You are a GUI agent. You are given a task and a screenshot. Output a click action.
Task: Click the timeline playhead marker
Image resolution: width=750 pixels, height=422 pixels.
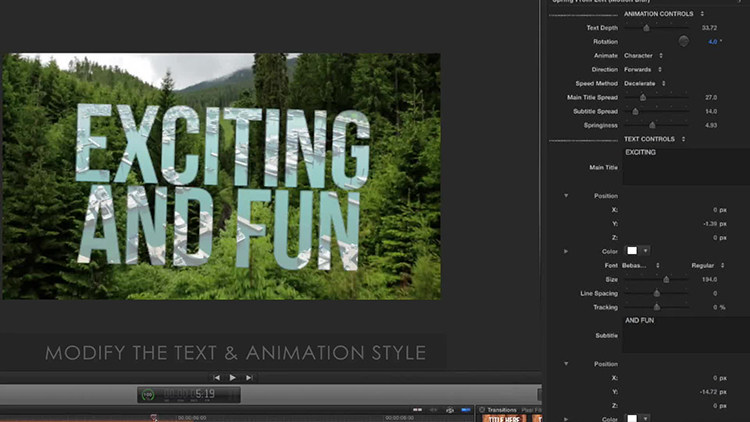154,418
